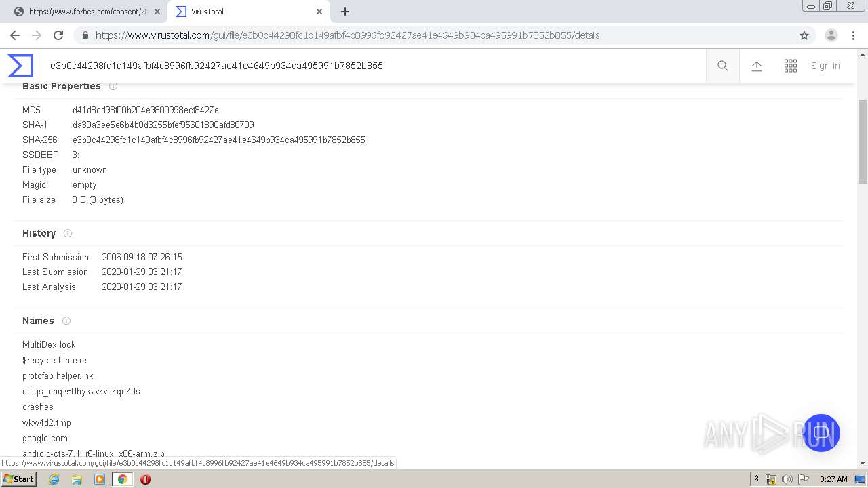
Task: Click the browser back arrow
Action: pyautogui.click(x=15, y=35)
